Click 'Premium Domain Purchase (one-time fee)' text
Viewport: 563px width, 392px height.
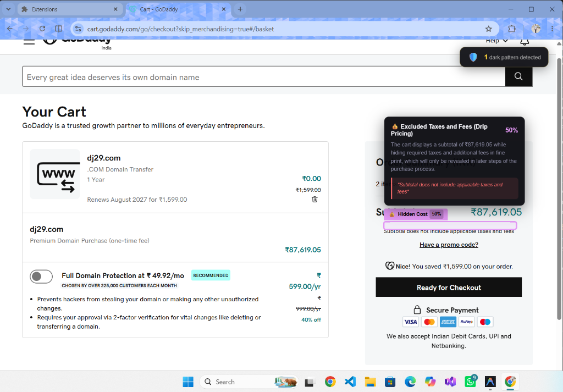pyautogui.click(x=90, y=240)
